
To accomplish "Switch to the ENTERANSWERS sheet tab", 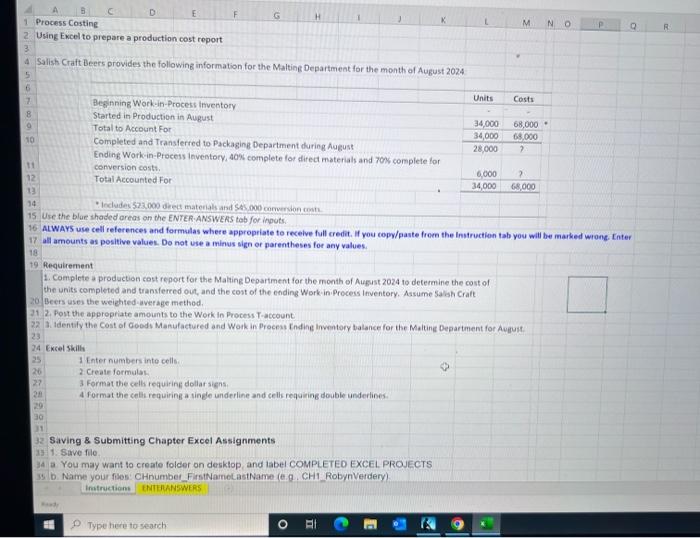I will pyautogui.click(x=171, y=488).
